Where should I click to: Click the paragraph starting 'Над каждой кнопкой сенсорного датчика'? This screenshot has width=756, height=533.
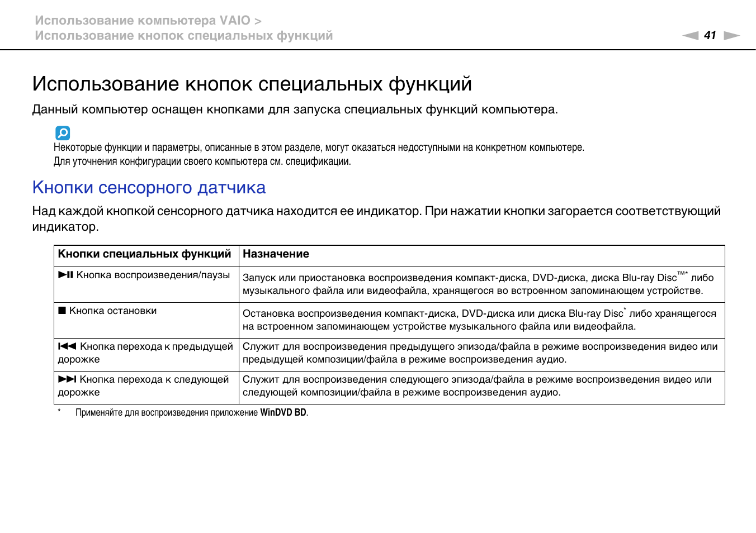tap(376, 219)
